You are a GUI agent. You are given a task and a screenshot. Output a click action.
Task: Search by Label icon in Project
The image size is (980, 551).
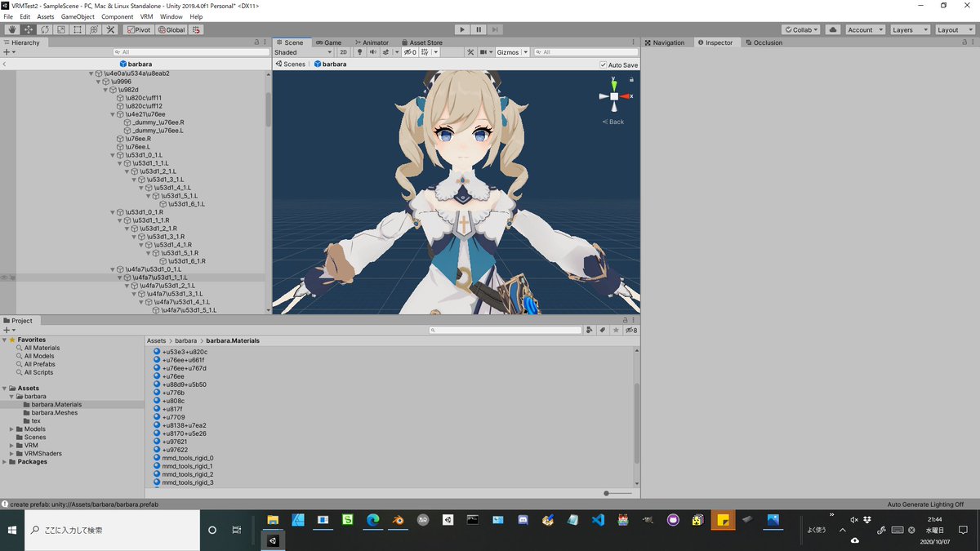[x=602, y=330]
